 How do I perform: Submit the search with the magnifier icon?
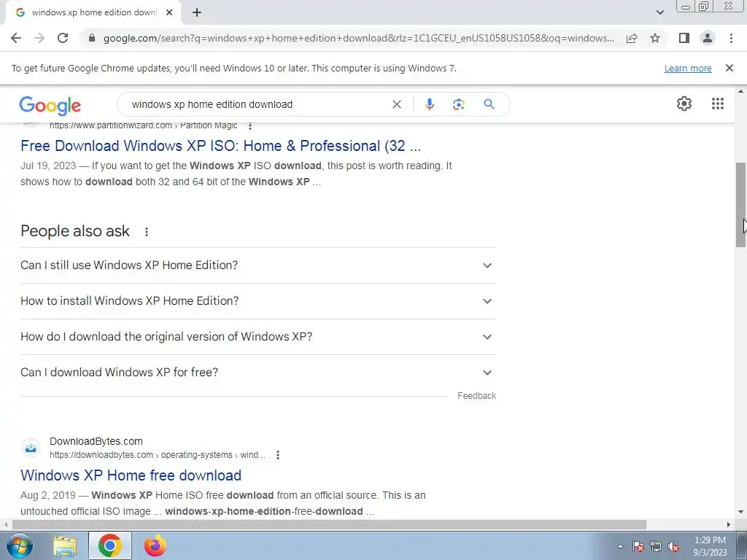point(489,104)
